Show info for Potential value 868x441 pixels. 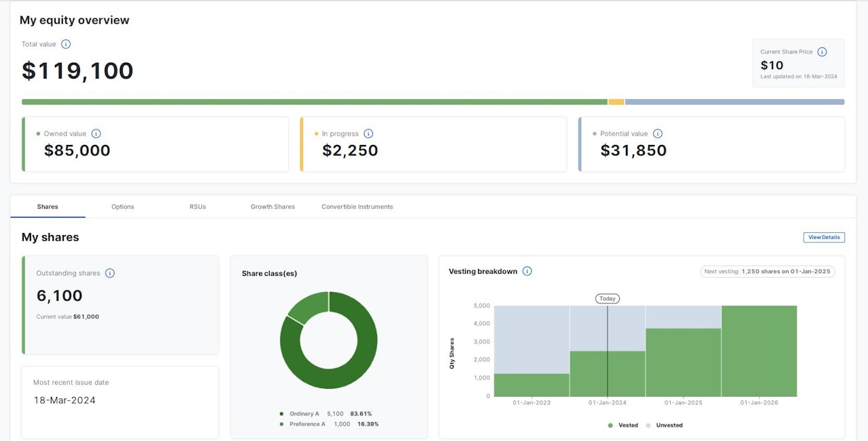[x=657, y=134]
